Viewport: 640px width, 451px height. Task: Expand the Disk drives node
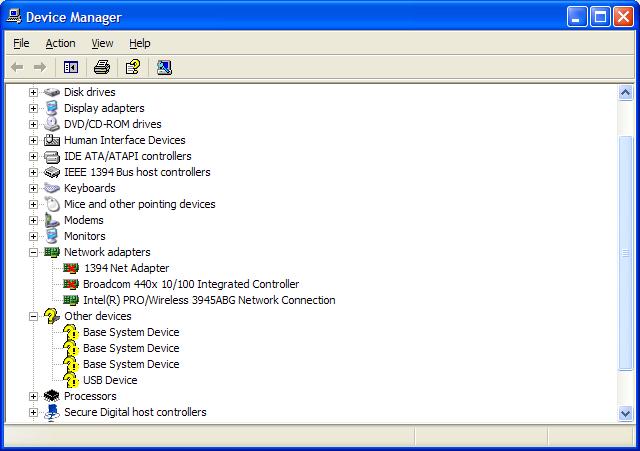point(33,92)
